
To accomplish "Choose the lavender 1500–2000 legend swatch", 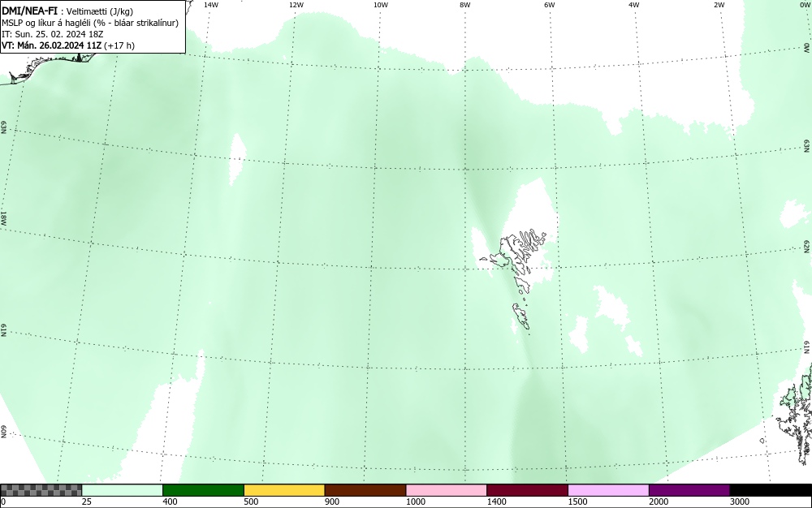I will 608,490.
